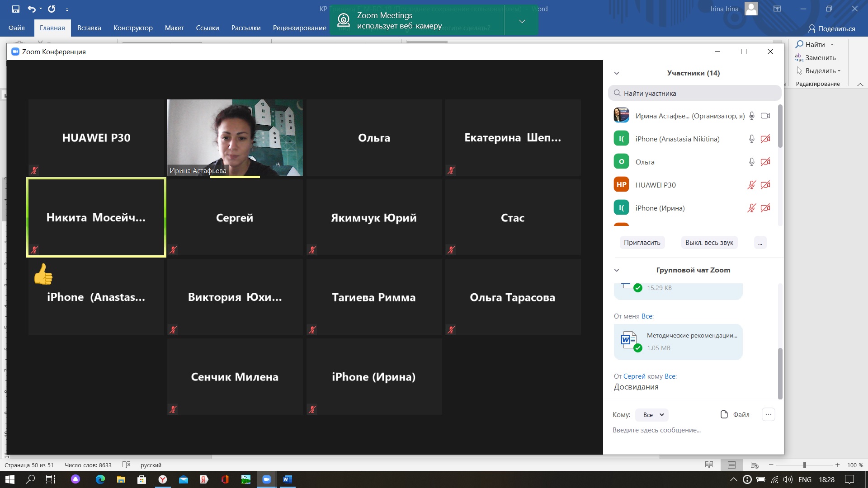Redo action in Word toolbar
Image resolution: width=868 pixels, height=488 pixels.
coord(52,9)
